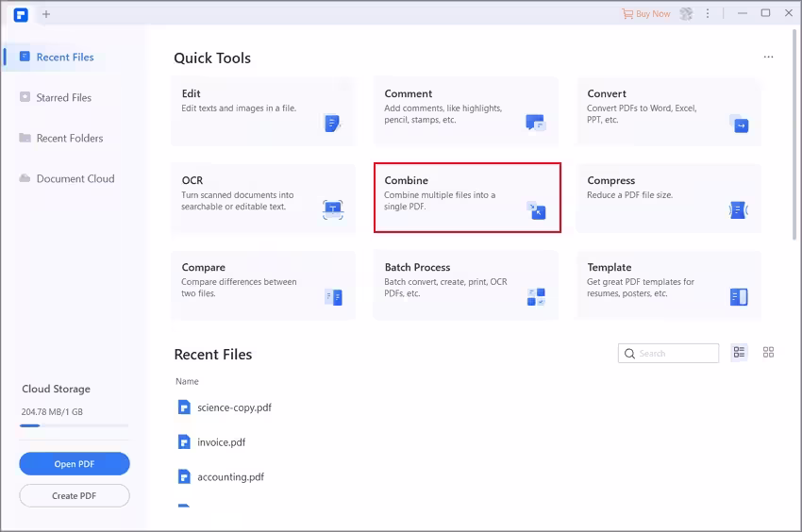Click the Compress tool icon
Image resolution: width=802 pixels, height=532 pixels.
(738, 209)
